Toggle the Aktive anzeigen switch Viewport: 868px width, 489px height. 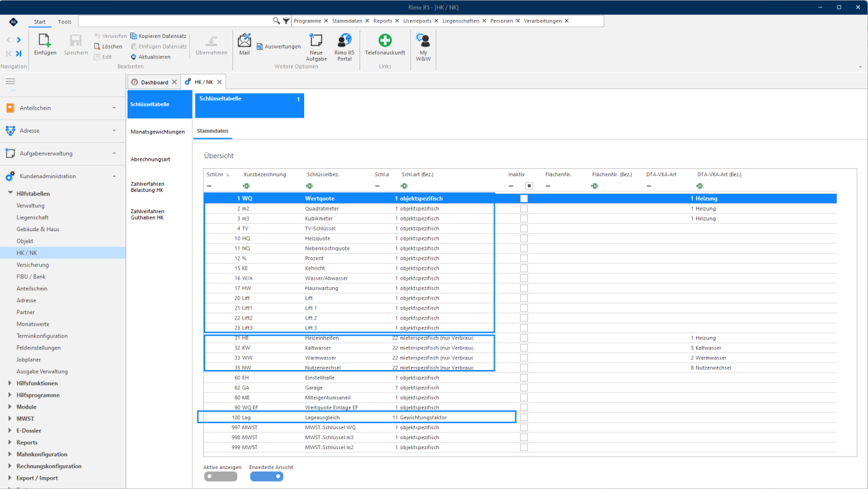click(220, 476)
